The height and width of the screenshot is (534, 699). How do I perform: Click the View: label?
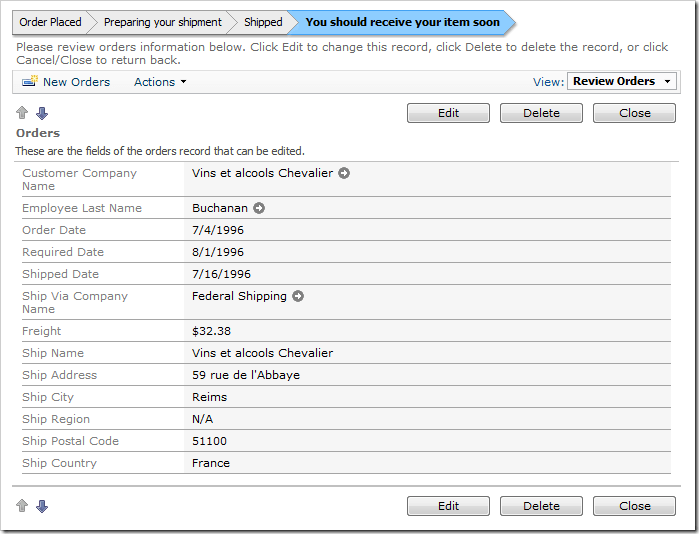[549, 82]
